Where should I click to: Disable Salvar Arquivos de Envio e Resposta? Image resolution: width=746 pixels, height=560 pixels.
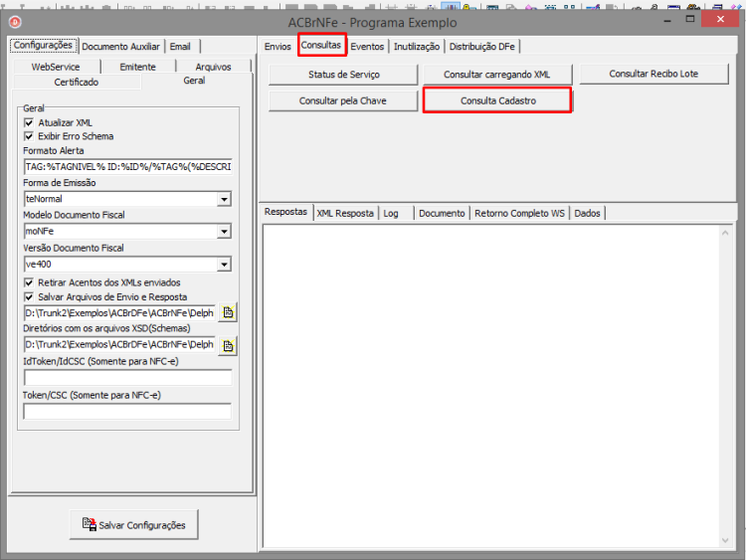coord(29,296)
